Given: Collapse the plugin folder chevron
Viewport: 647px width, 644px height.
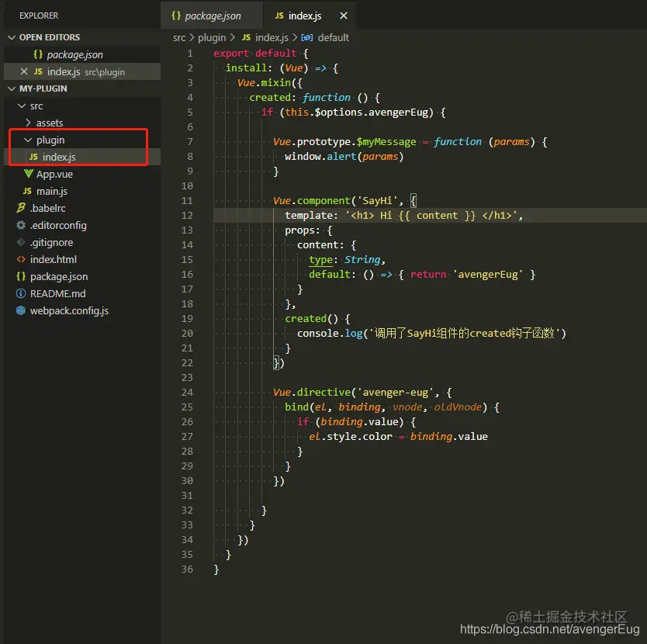Looking at the screenshot, I should pos(28,140).
